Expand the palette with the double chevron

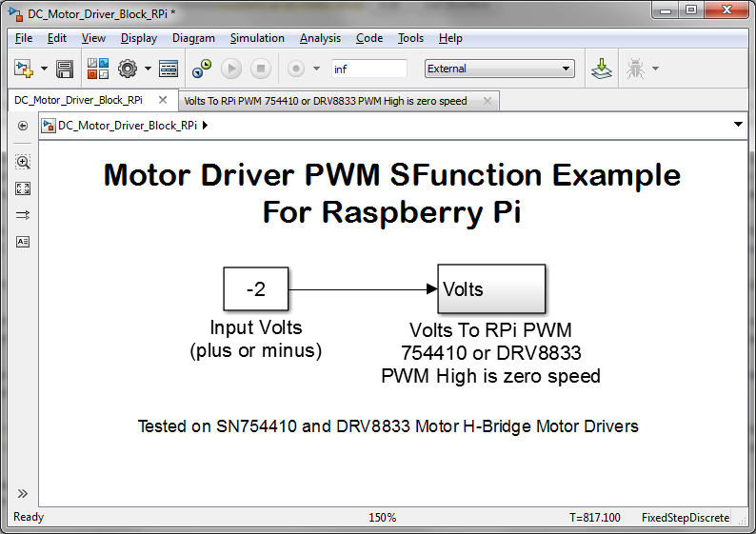(23, 493)
